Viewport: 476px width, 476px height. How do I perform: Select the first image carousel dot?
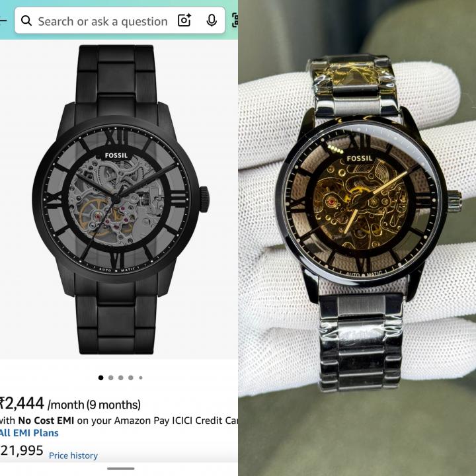pyautogui.click(x=100, y=377)
